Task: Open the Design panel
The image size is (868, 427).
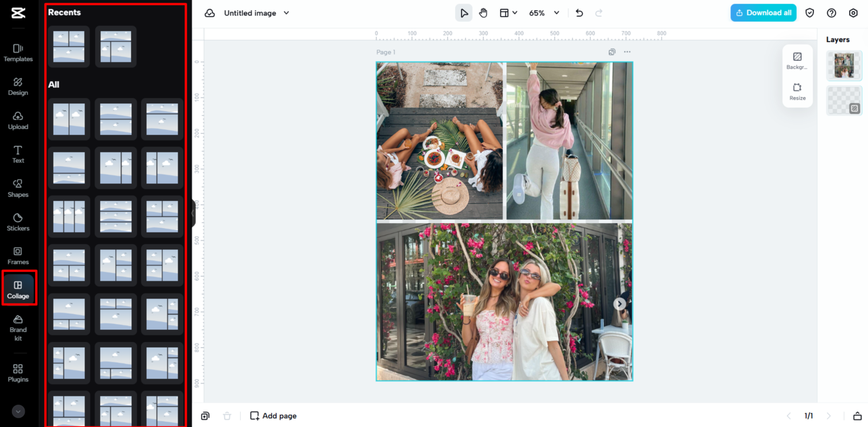Action: tap(18, 86)
